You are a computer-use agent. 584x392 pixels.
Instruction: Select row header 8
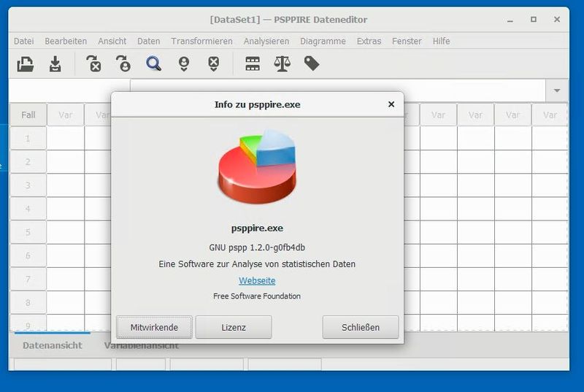click(x=28, y=303)
